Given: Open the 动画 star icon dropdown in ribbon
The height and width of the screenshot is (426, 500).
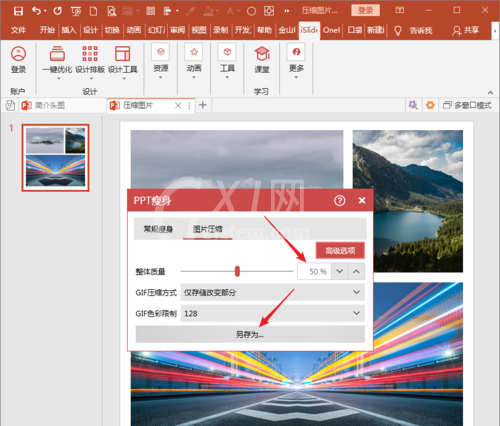Looking at the screenshot, I should [194, 61].
